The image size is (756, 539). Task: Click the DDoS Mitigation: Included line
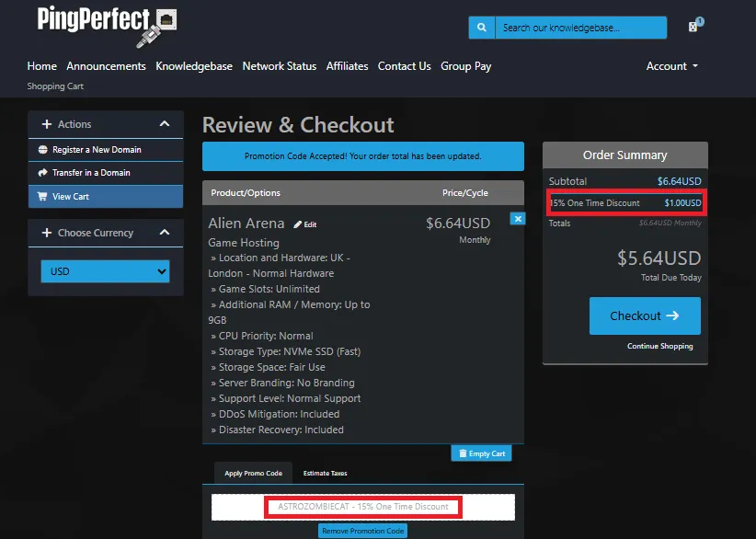pyautogui.click(x=275, y=414)
